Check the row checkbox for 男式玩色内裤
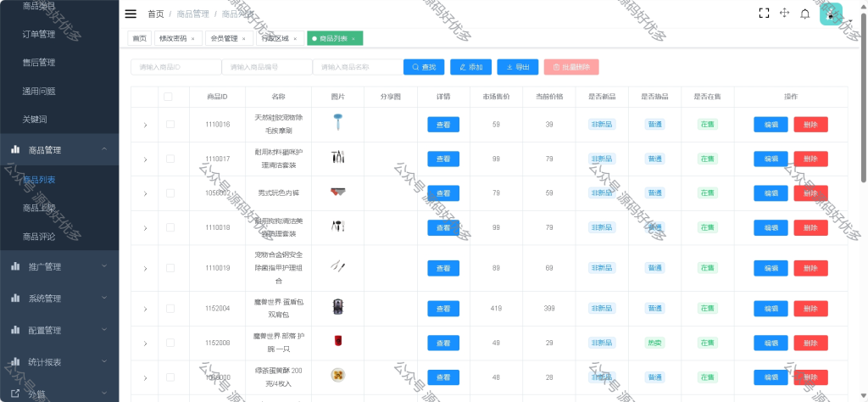This screenshot has height=402, width=868. [170, 193]
